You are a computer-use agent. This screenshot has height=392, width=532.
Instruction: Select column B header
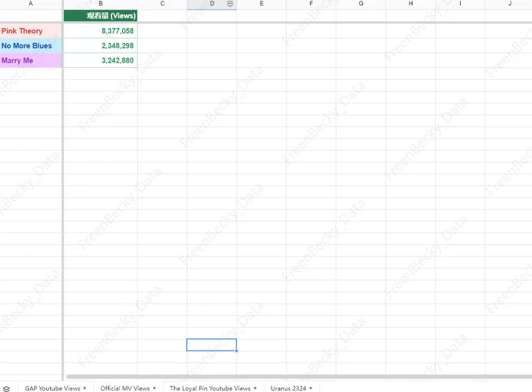point(100,4)
